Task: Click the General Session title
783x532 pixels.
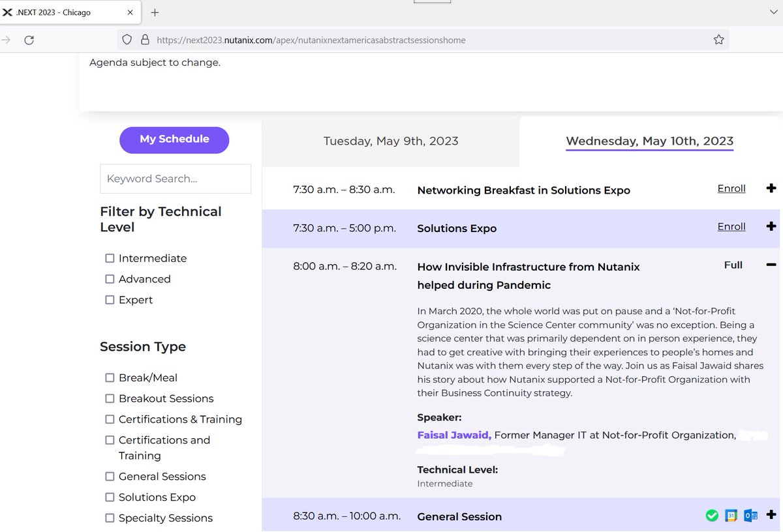Action: [459, 516]
